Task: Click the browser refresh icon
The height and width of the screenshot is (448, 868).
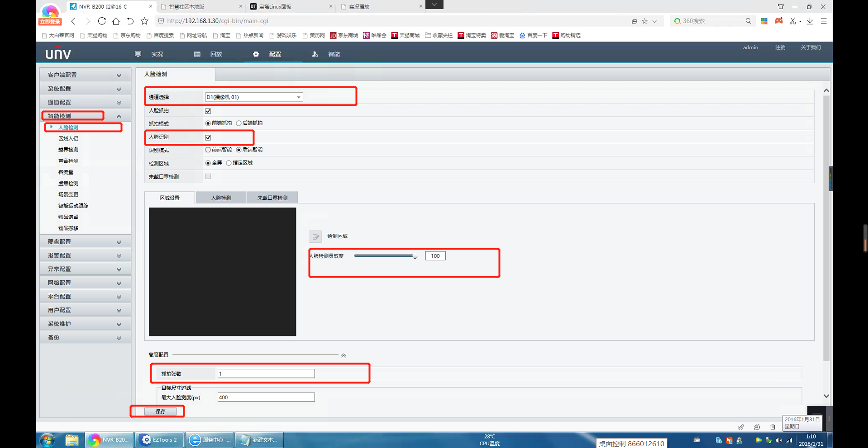Action: coord(102,21)
